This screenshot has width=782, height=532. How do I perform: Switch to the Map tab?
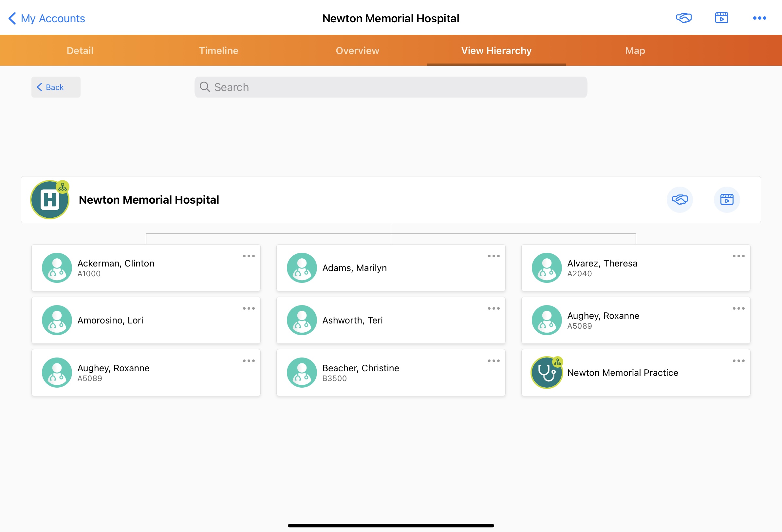tap(635, 50)
